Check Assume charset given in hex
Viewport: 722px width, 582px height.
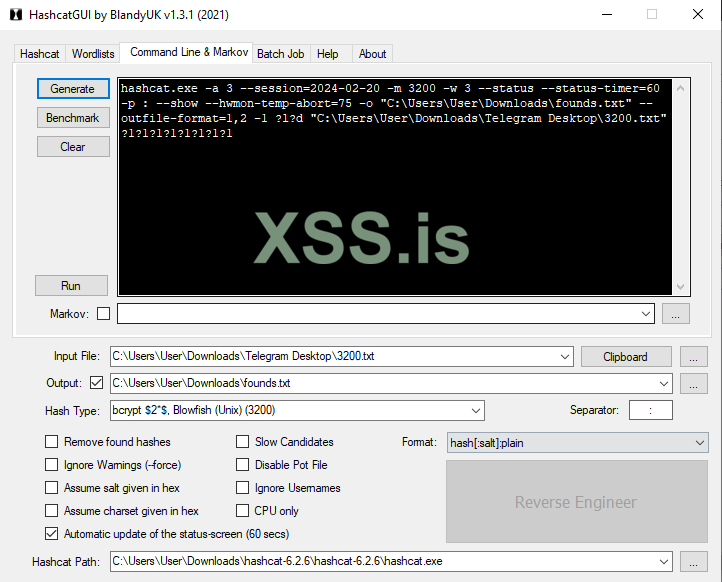(52, 511)
